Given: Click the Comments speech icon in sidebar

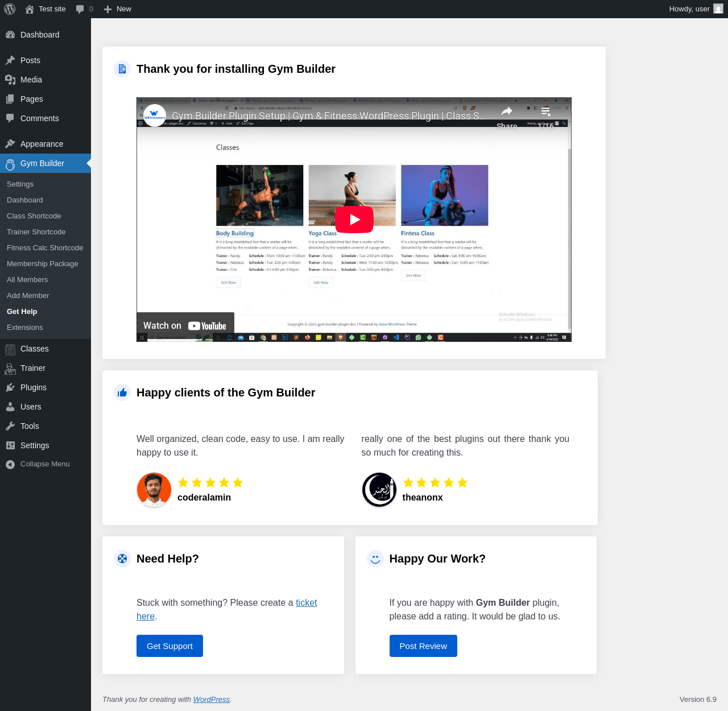Looking at the screenshot, I should pyautogui.click(x=10, y=118).
